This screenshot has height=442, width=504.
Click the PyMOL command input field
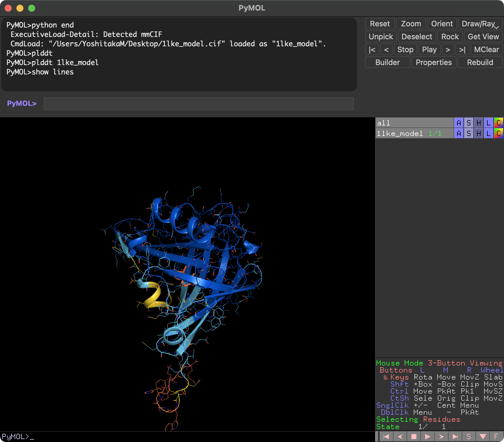coord(199,103)
